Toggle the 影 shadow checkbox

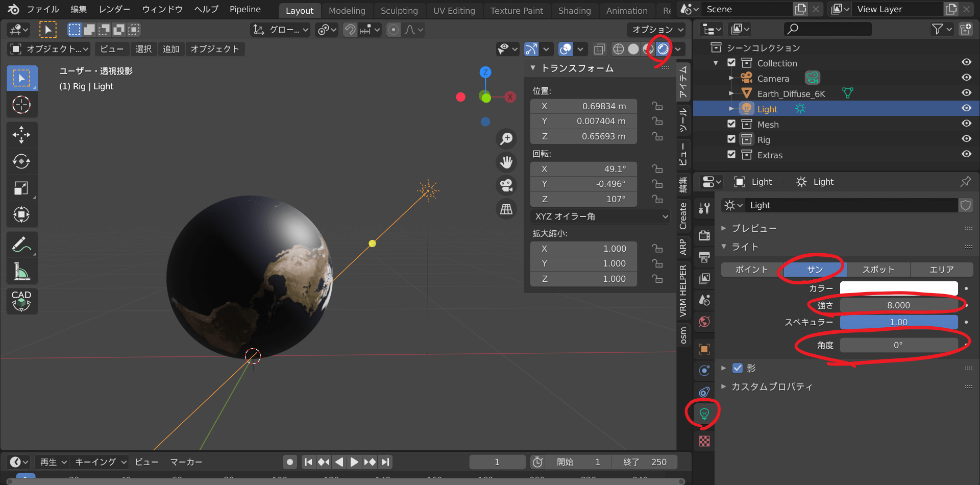point(738,368)
